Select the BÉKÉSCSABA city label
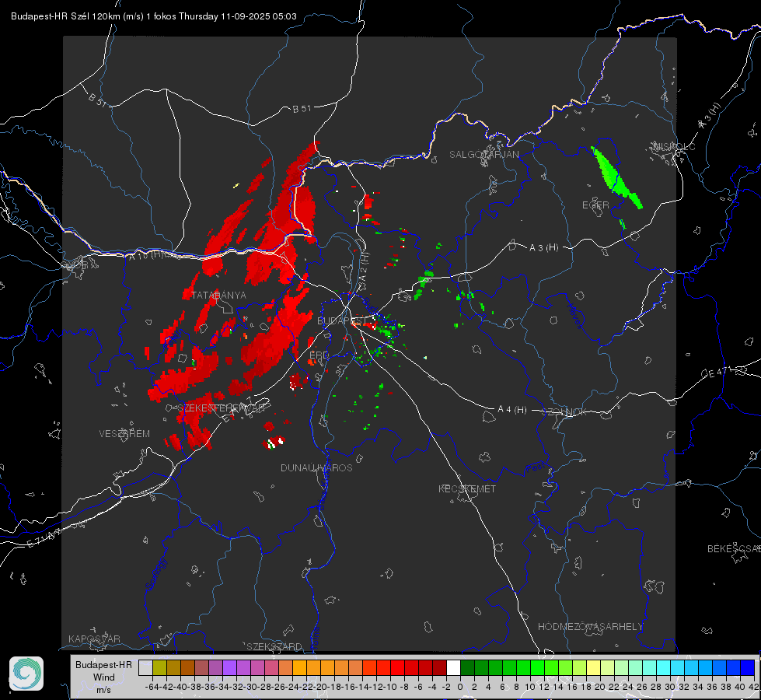Screen dimensions: 761x700 pos(734,549)
